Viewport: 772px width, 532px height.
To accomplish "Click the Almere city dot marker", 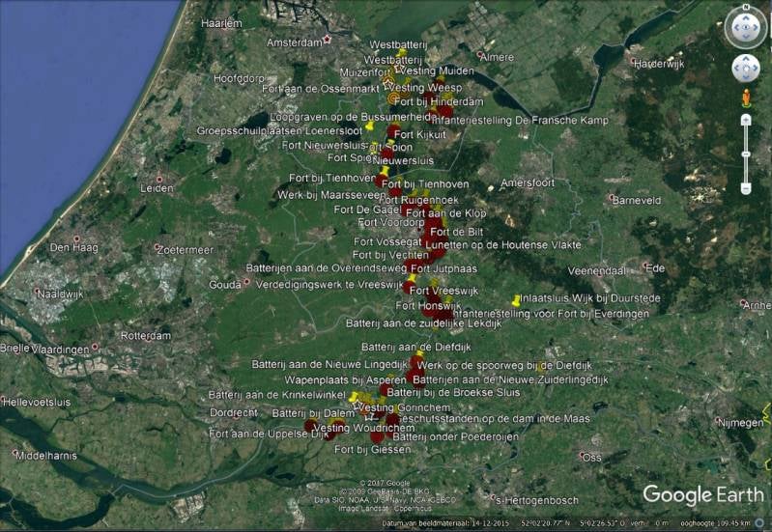I will click(x=479, y=54).
